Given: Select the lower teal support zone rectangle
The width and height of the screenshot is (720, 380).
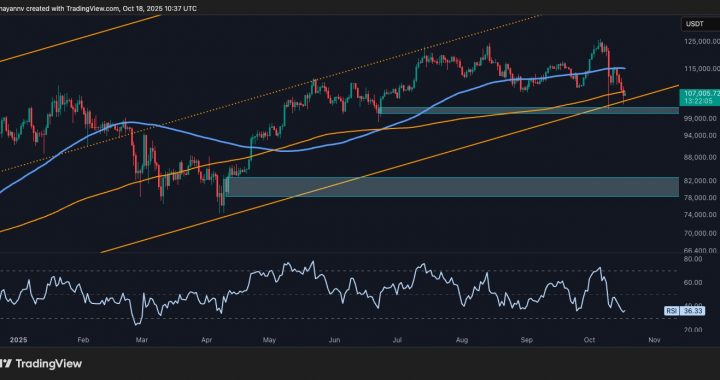Looking at the screenshot, I should pyautogui.click(x=452, y=187).
